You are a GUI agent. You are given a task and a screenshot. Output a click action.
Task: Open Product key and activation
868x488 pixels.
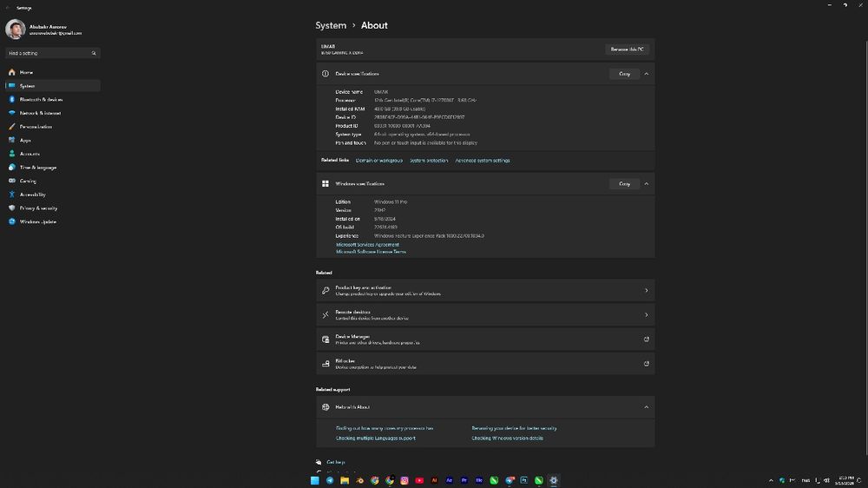(x=484, y=290)
